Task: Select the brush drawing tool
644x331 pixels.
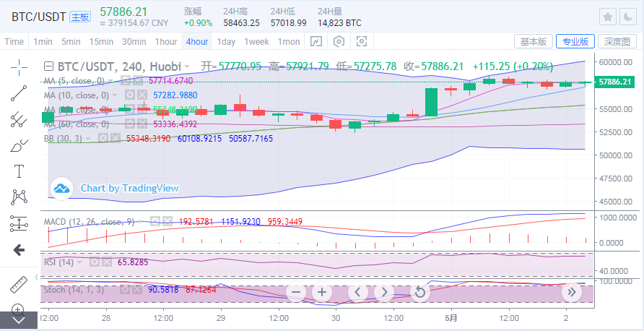Action: point(19,145)
